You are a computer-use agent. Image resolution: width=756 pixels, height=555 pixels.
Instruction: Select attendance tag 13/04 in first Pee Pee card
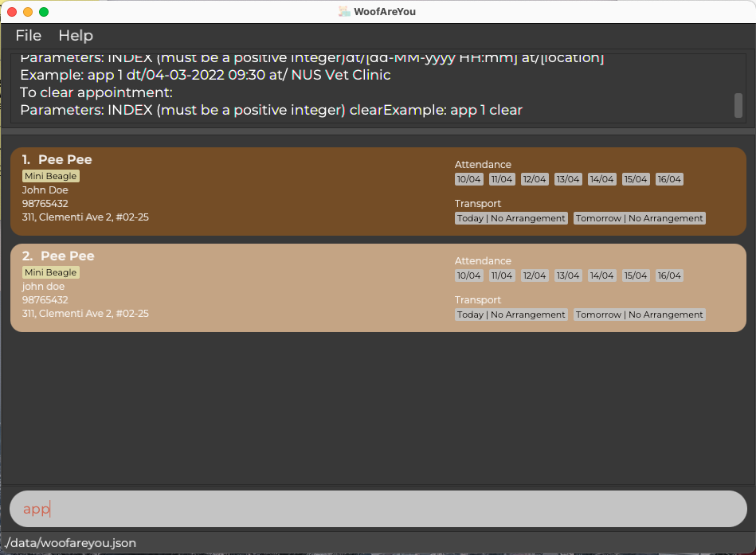point(568,179)
